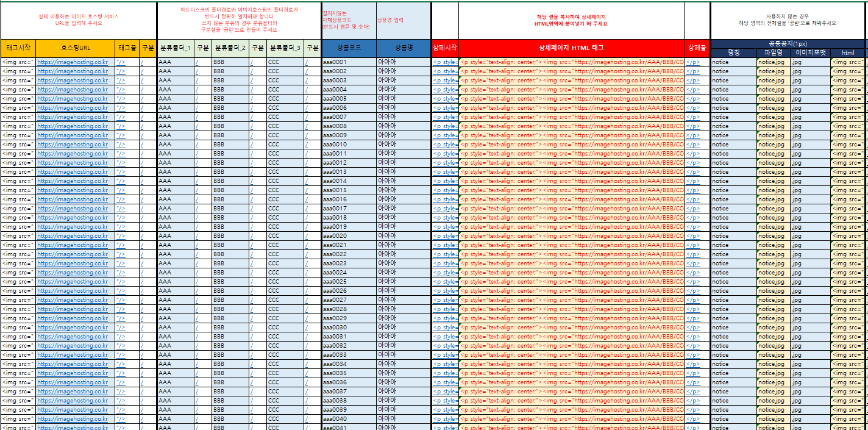Select the 상세페이지 HTML 태그 header
Screen dimensions: 868x430
572,48
